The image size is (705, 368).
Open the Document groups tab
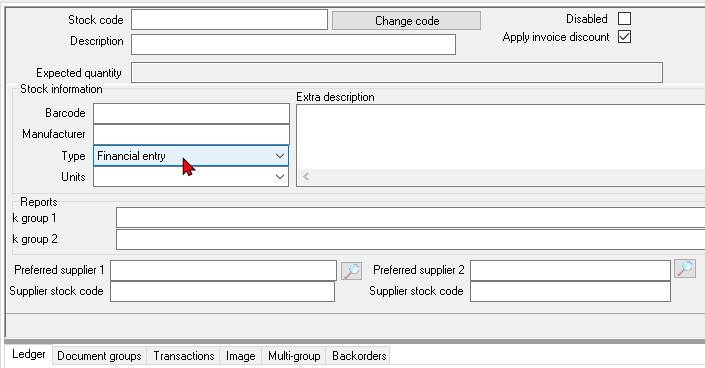tap(99, 356)
